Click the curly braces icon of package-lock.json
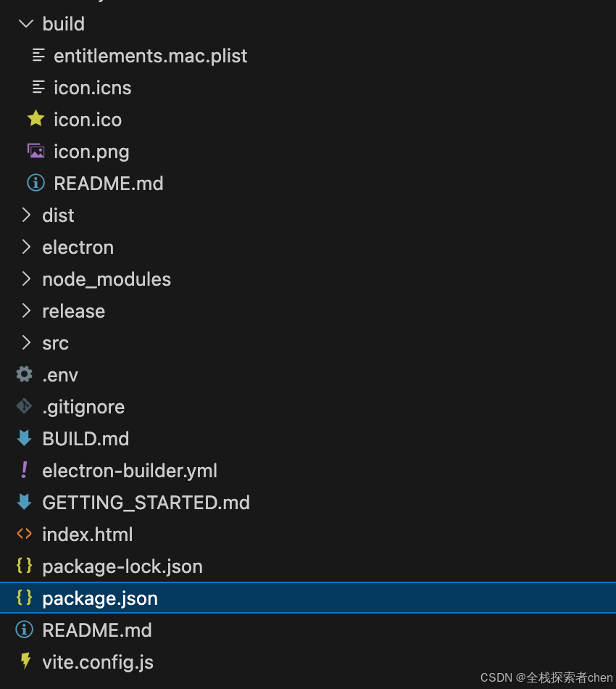This screenshot has width=616, height=689. click(x=24, y=566)
